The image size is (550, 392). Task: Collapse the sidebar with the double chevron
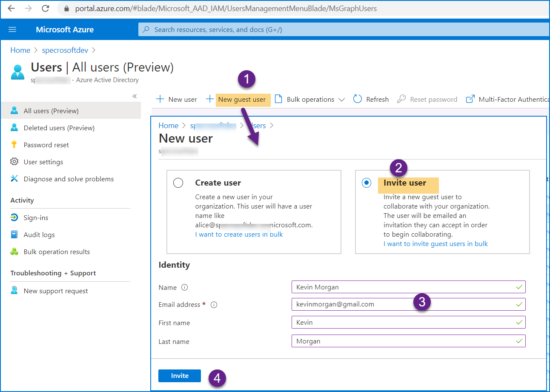(135, 96)
